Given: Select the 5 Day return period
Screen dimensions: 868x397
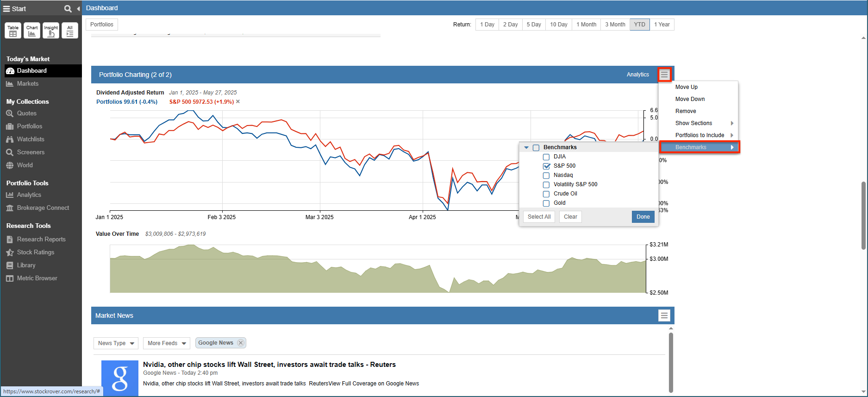Looking at the screenshot, I should pos(534,25).
